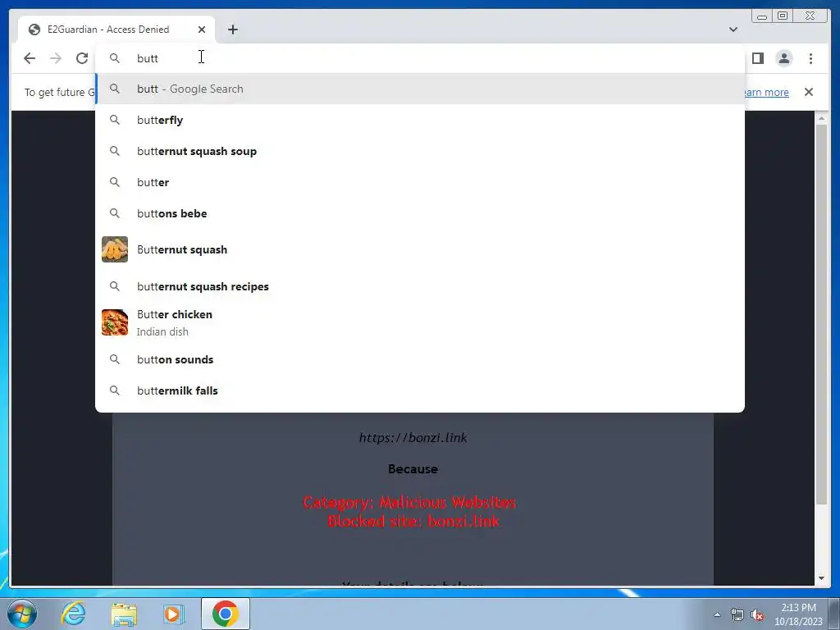The height and width of the screenshot is (630, 840).
Task: Click the Butter chicken thumbnail image
Action: (x=115, y=322)
